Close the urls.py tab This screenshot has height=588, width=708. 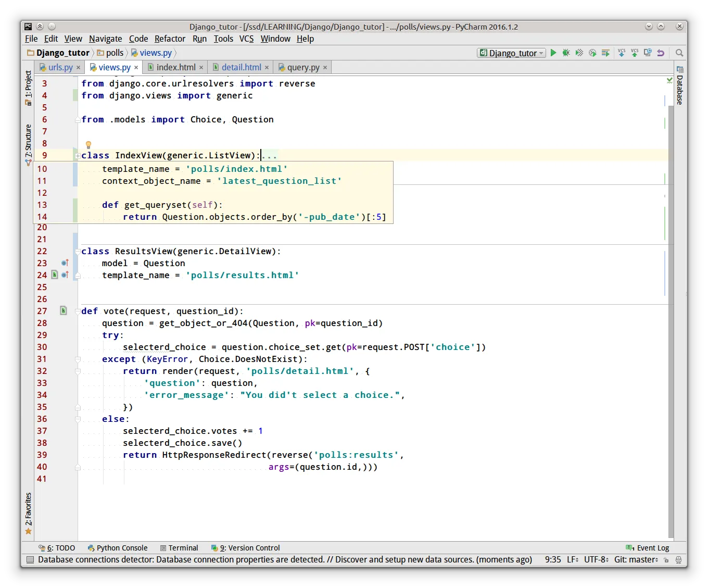[79, 68]
